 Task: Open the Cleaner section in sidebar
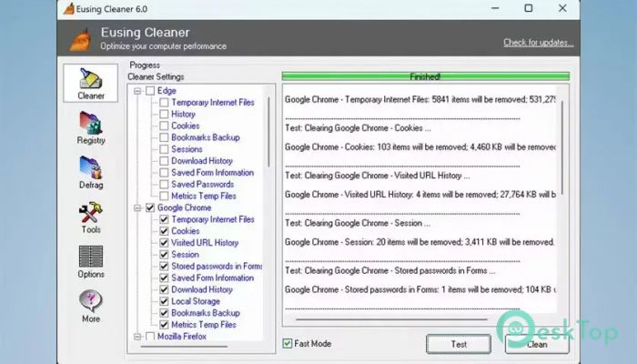(x=91, y=83)
